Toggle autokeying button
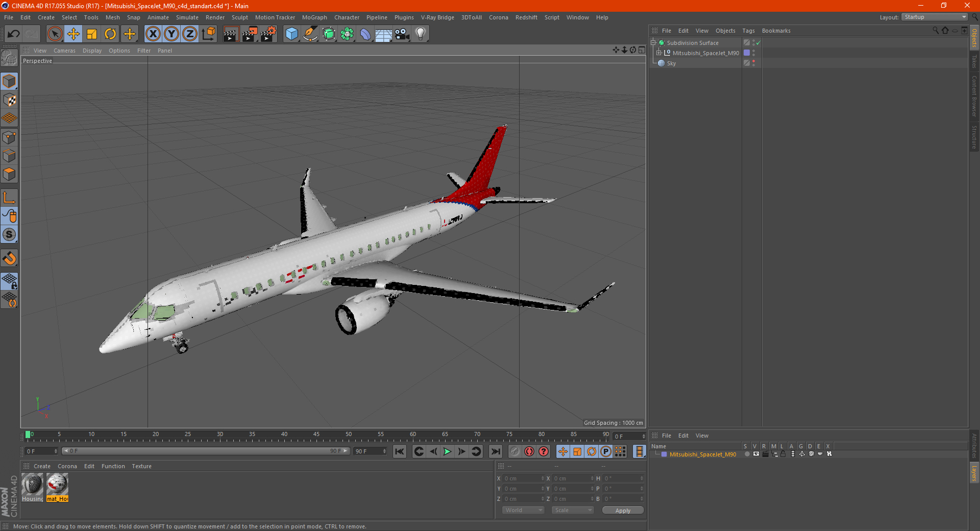 click(529, 451)
